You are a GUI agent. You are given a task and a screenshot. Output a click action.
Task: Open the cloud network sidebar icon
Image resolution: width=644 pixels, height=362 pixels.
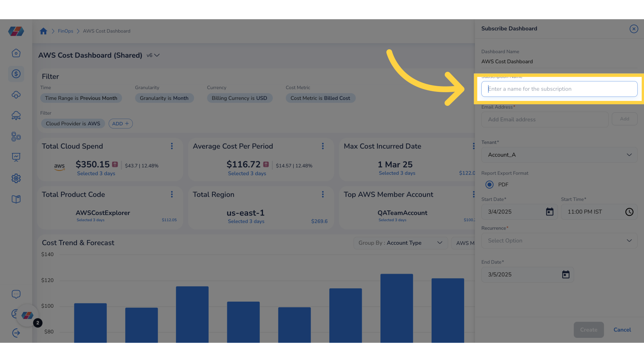pos(16,116)
